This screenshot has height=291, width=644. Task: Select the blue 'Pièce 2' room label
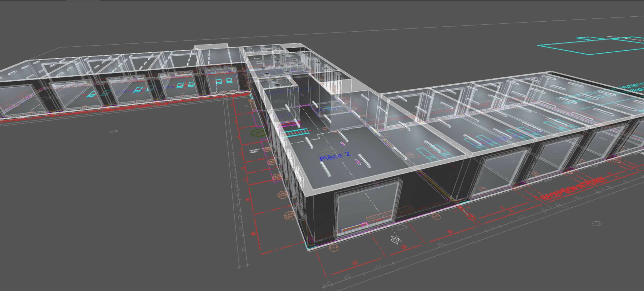coord(335,156)
